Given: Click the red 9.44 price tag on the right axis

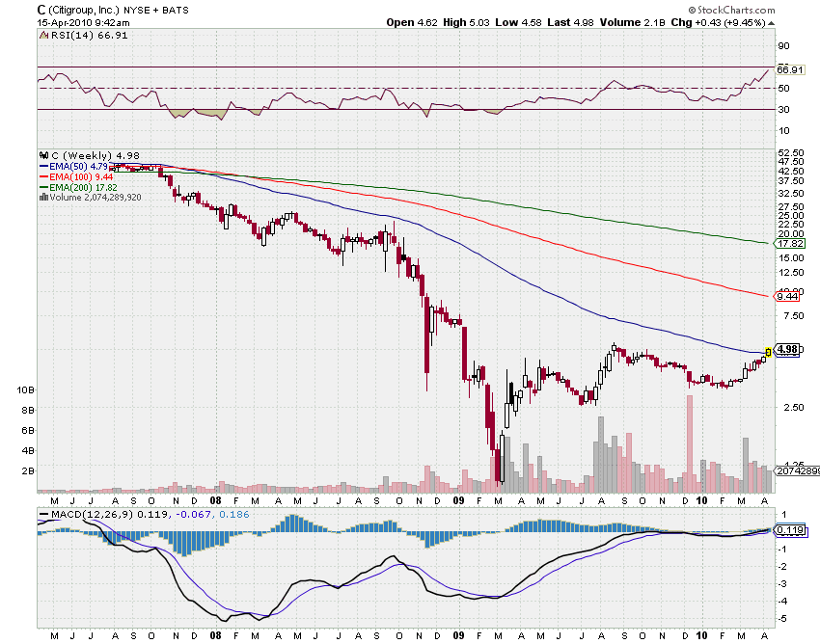Looking at the screenshot, I should pyautogui.click(x=787, y=296).
